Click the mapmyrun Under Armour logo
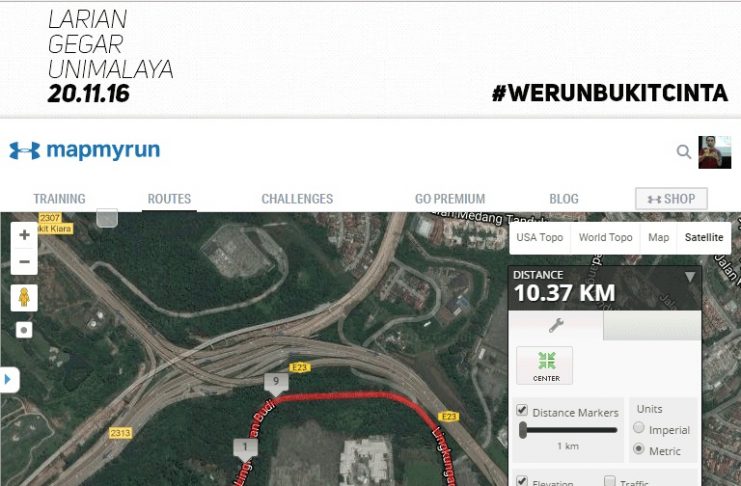 (85, 150)
